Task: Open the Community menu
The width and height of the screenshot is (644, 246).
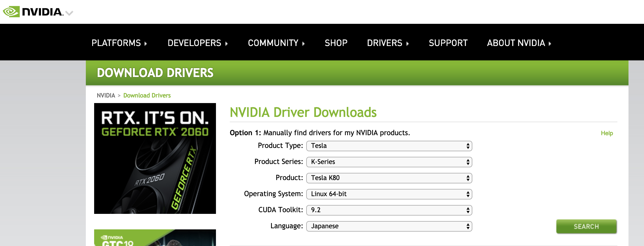Action: (x=276, y=43)
